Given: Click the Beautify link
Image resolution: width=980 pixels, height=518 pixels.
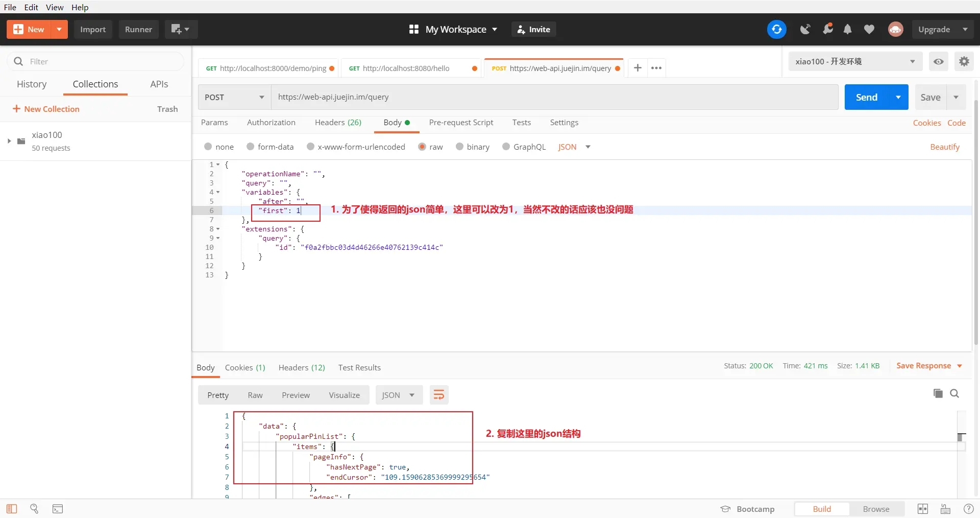Looking at the screenshot, I should click(x=945, y=147).
